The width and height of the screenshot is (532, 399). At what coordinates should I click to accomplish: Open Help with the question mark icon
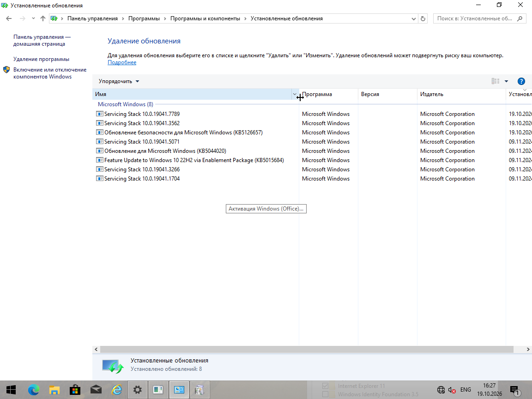click(521, 81)
